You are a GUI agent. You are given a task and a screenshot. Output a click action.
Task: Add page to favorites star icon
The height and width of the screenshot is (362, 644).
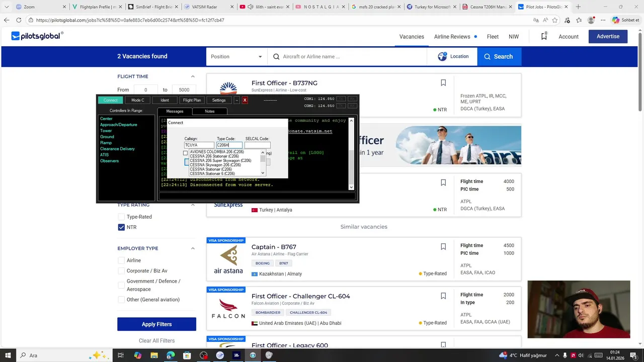tap(555, 20)
